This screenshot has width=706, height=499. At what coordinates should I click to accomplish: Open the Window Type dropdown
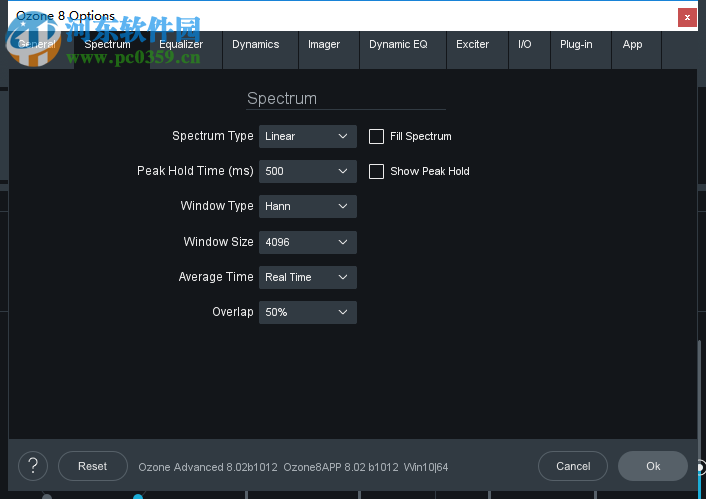coord(308,206)
